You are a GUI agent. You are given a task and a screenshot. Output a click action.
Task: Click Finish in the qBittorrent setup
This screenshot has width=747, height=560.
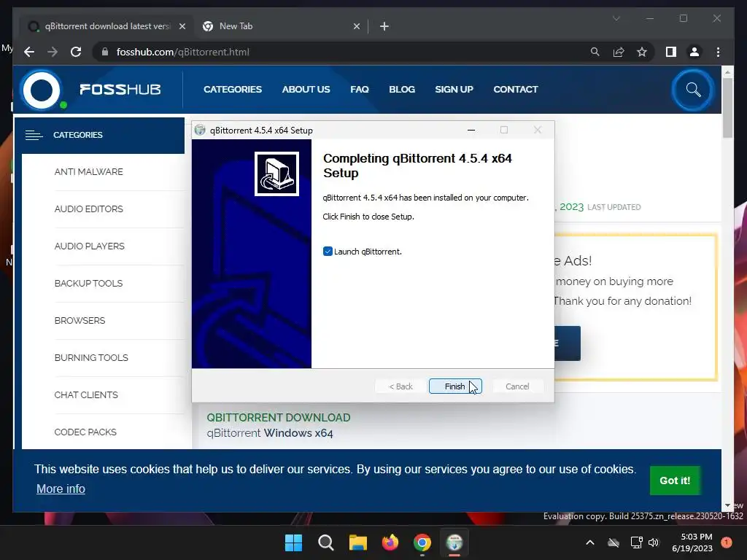pyautogui.click(x=455, y=386)
